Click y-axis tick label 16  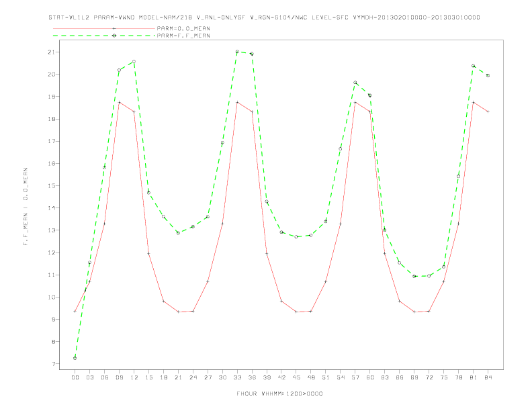tap(51, 163)
